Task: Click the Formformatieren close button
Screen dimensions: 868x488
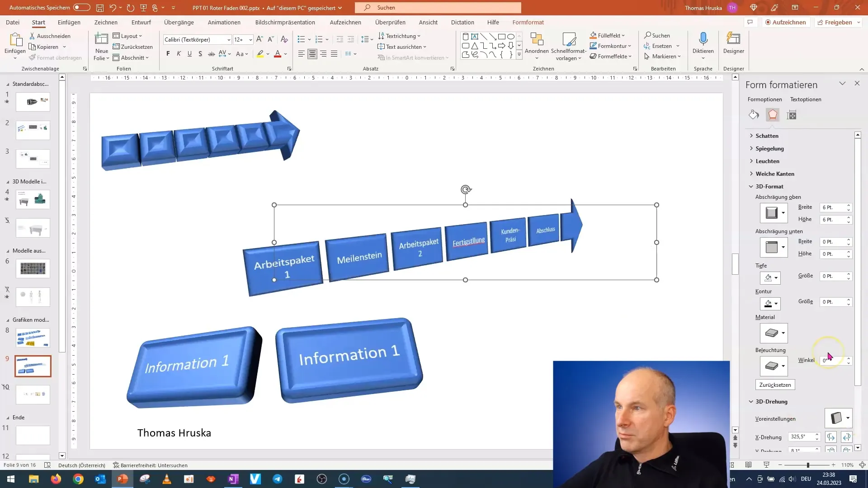Action: pyautogui.click(x=857, y=84)
